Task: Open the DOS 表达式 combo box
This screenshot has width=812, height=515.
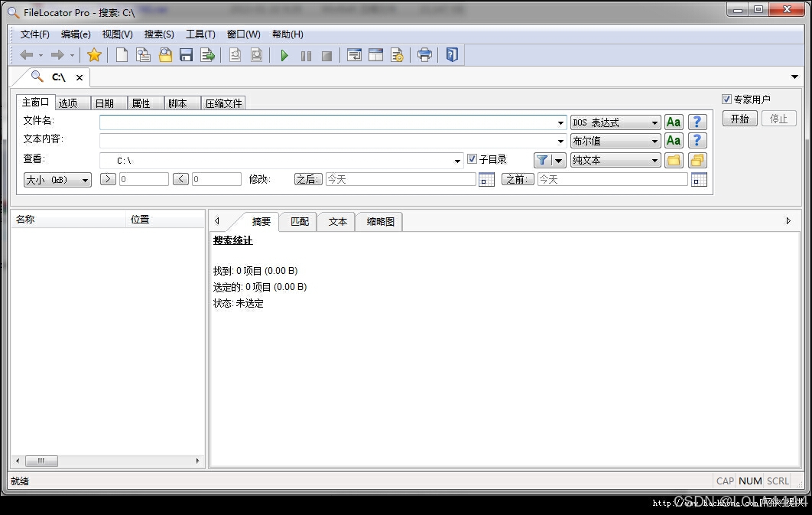Action: pyautogui.click(x=615, y=122)
